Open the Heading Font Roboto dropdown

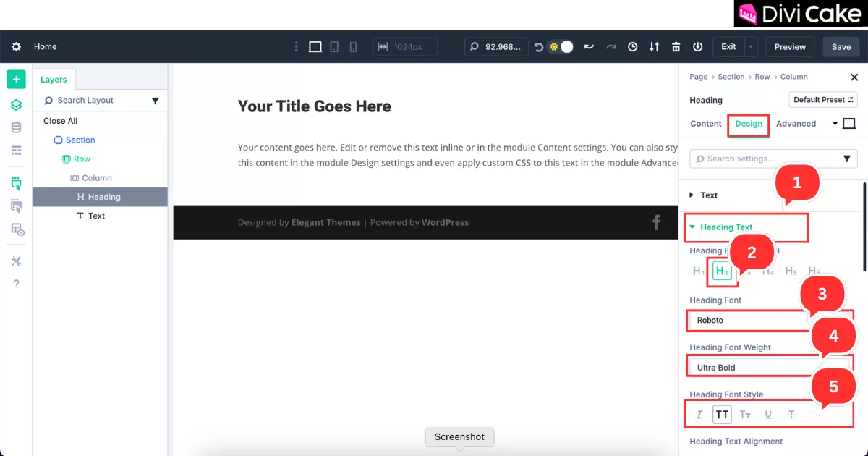pos(770,320)
